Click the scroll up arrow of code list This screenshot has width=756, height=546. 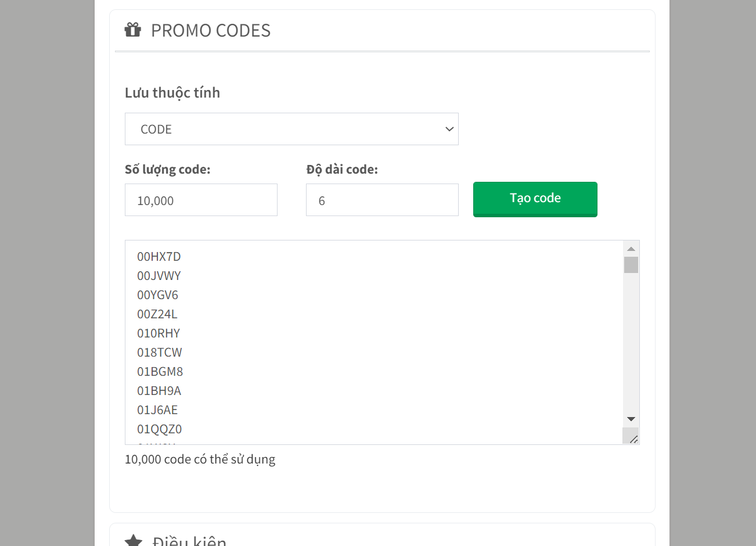[x=631, y=249]
